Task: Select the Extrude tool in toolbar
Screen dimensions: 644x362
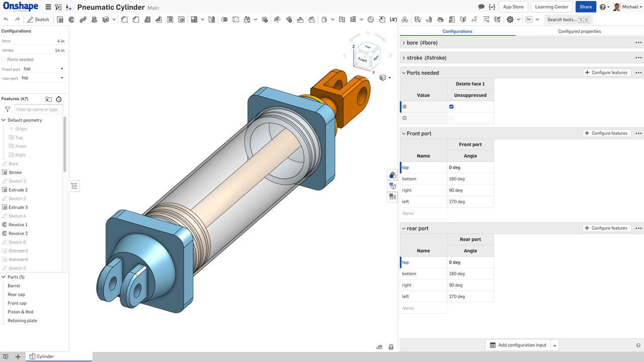Action: tap(60, 20)
